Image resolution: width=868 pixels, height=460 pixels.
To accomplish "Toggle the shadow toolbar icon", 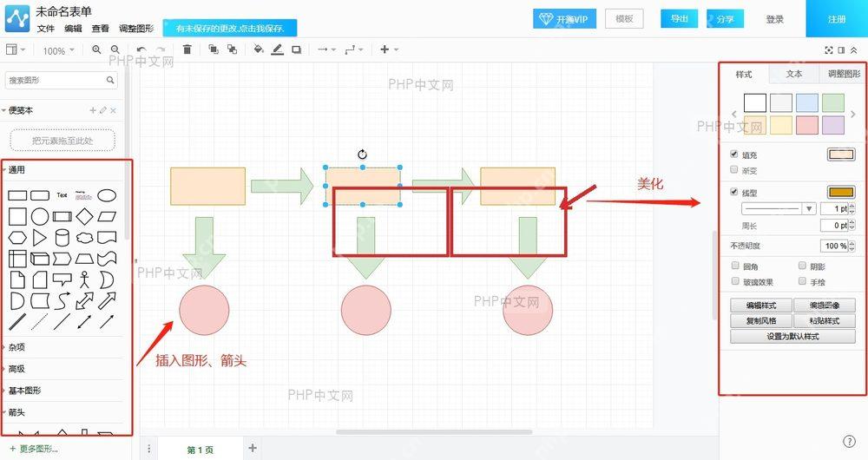I will (x=297, y=49).
